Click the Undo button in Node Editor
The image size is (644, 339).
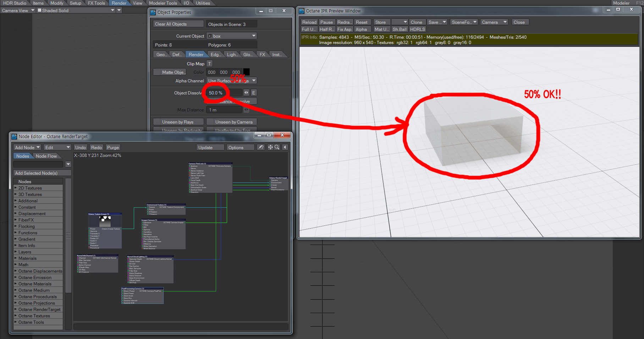pos(81,147)
